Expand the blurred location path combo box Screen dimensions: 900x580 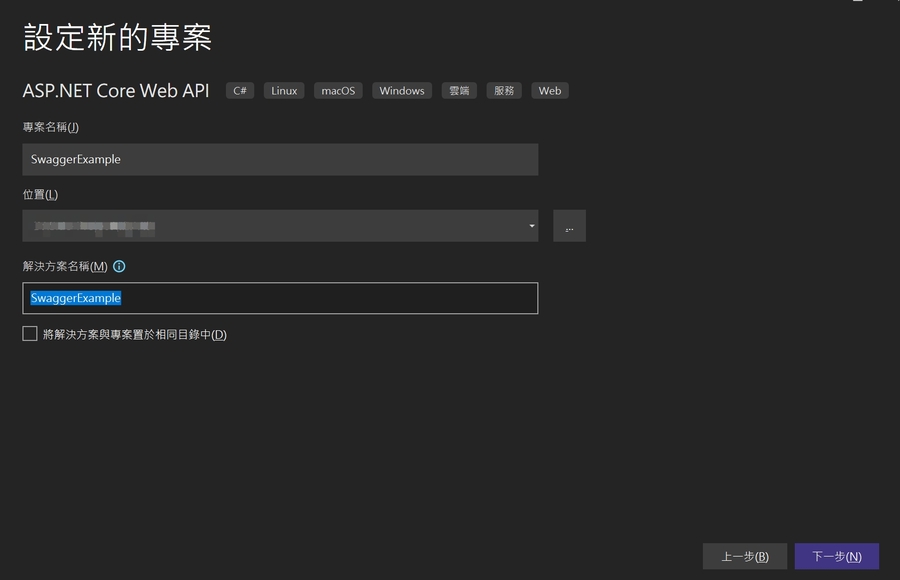pyautogui.click(x=280, y=226)
